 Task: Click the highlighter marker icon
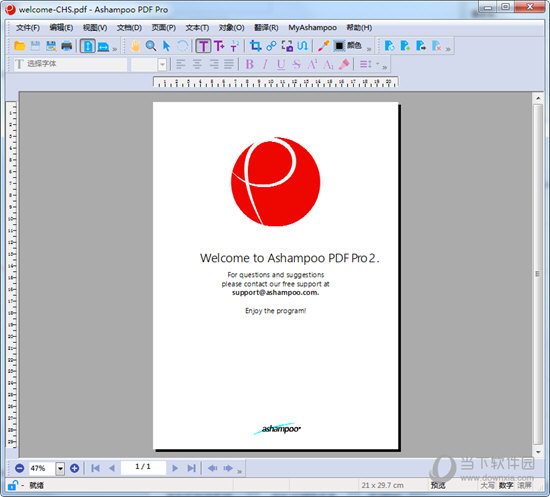click(344, 64)
